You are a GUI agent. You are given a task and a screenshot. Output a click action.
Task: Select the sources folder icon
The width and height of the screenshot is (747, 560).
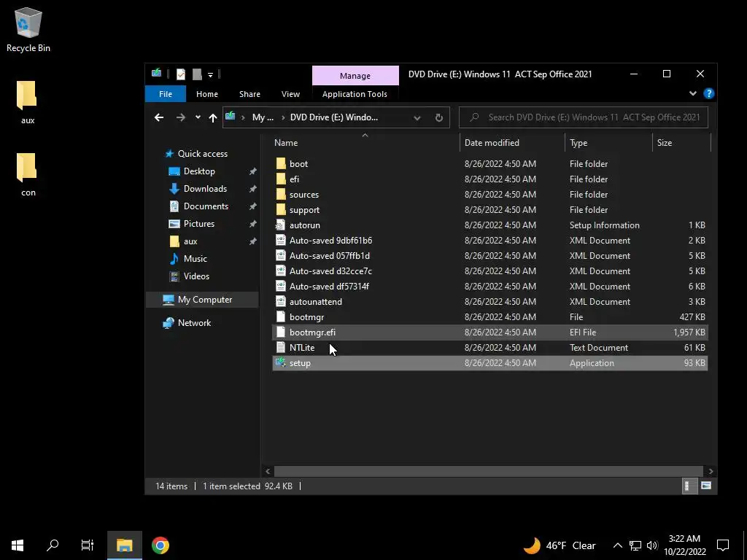point(281,194)
